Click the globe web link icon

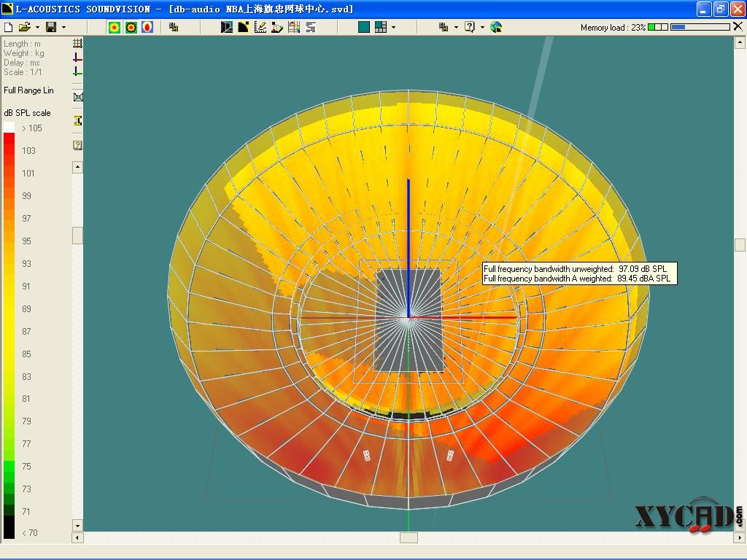[x=496, y=27]
